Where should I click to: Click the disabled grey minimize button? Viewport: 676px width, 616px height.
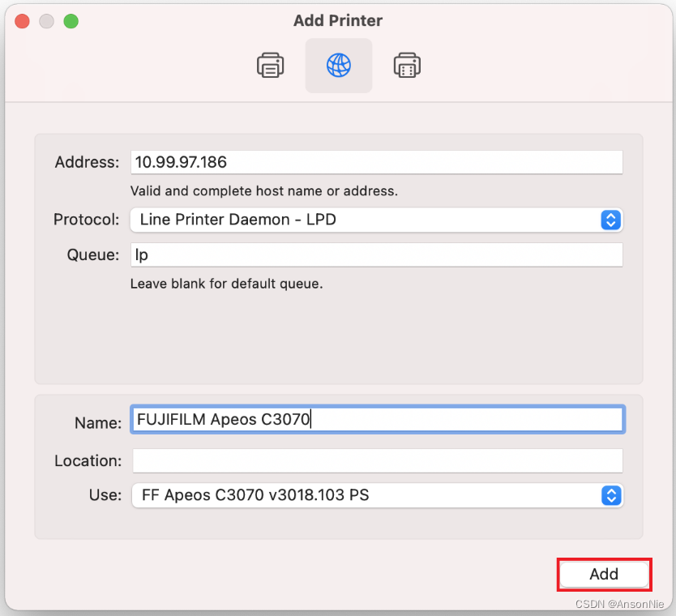pyautogui.click(x=46, y=21)
